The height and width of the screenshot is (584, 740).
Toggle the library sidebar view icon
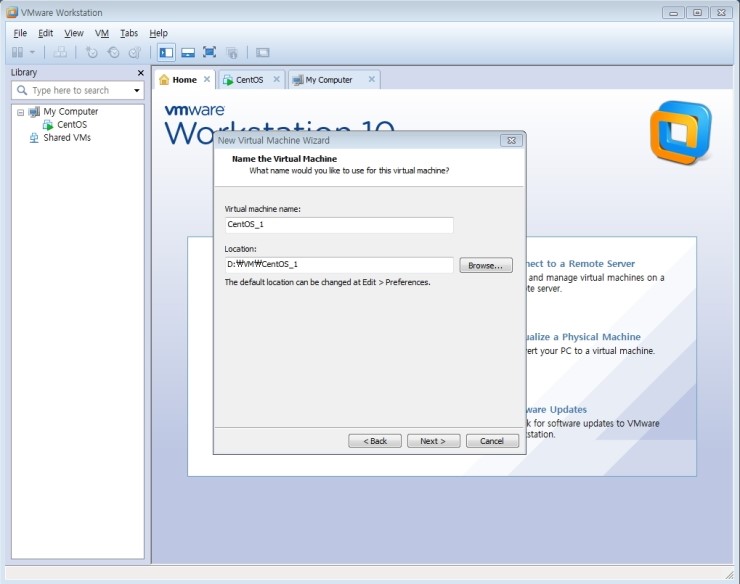point(166,52)
